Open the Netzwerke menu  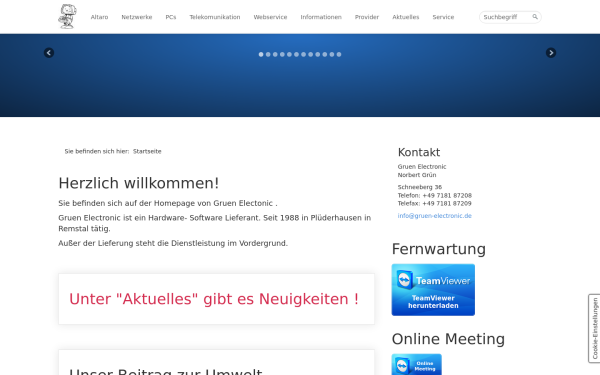click(137, 17)
